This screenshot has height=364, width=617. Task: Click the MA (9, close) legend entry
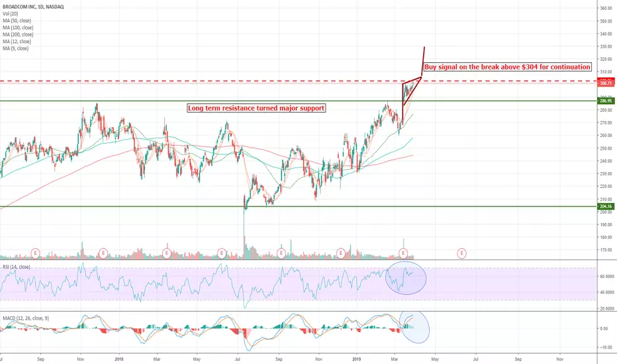15,48
